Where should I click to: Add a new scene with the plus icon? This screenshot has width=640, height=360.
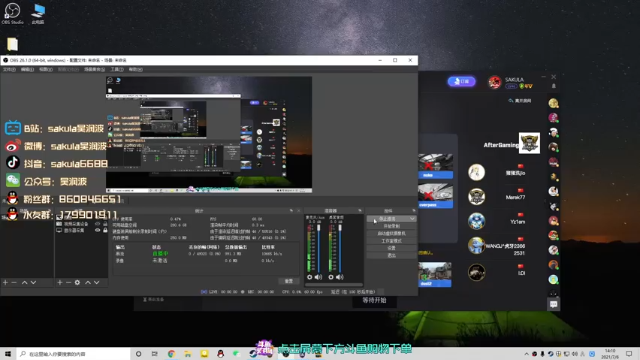point(5,282)
